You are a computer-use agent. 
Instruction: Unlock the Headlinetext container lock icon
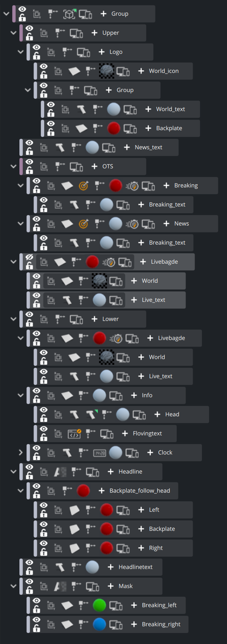coord(29,571)
